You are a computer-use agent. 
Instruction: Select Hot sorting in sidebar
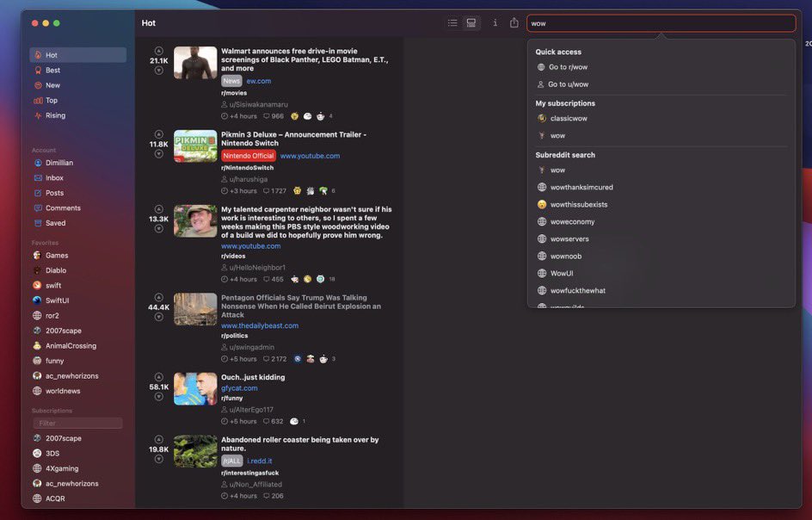click(77, 55)
